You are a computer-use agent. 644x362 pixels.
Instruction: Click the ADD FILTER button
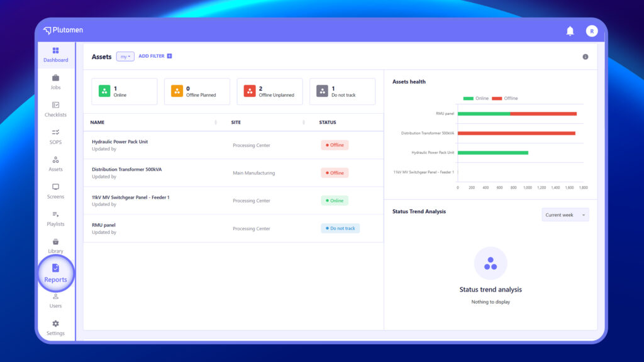155,56
